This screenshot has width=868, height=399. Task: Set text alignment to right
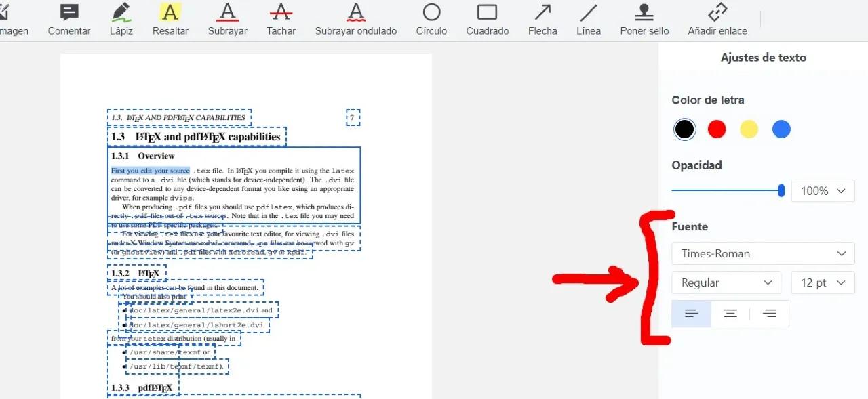[769, 314]
